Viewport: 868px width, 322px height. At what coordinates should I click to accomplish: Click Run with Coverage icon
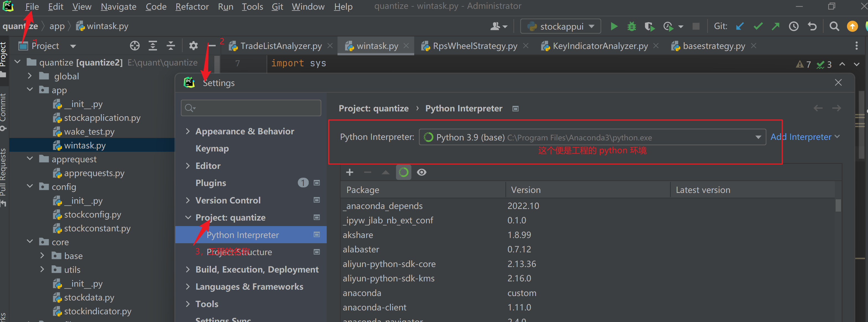[649, 26]
